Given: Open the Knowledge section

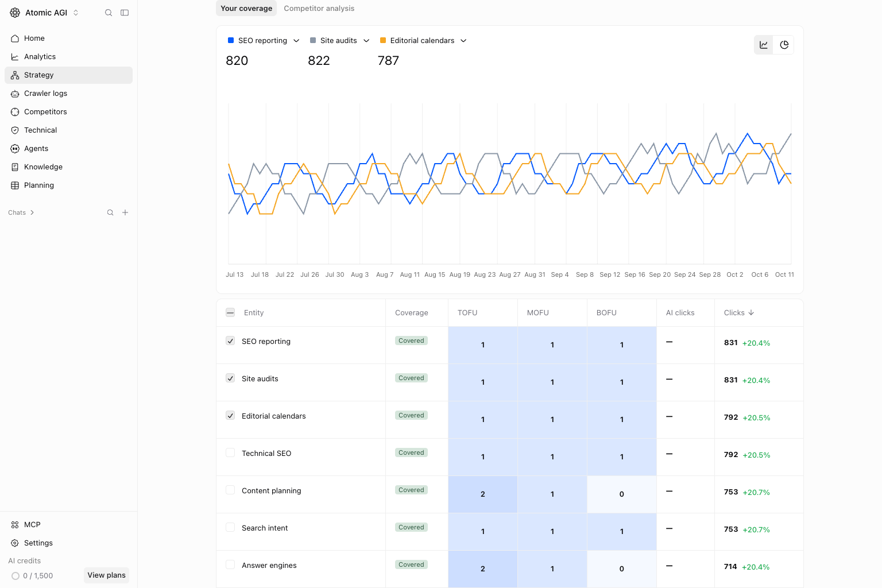Looking at the screenshot, I should click(68, 167).
